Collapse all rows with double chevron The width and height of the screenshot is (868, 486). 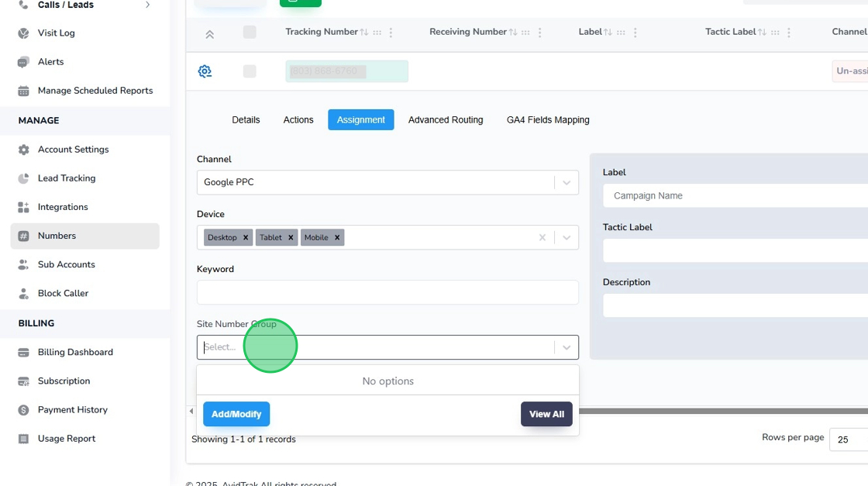[210, 34]
